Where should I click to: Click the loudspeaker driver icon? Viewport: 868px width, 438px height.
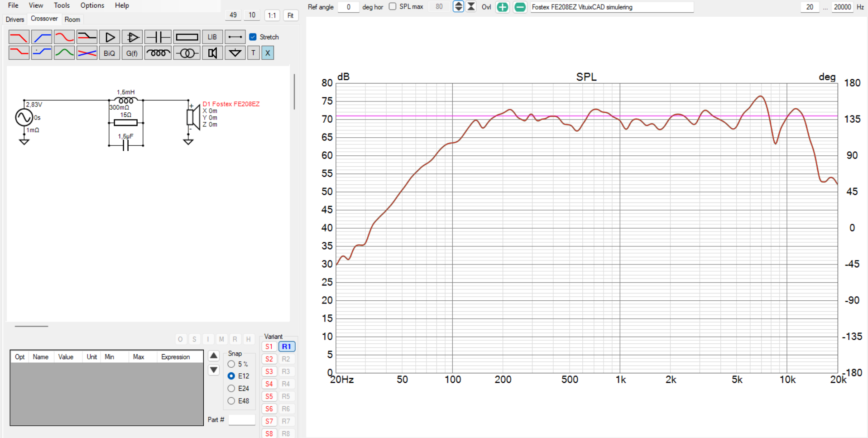tap(212, 53)
